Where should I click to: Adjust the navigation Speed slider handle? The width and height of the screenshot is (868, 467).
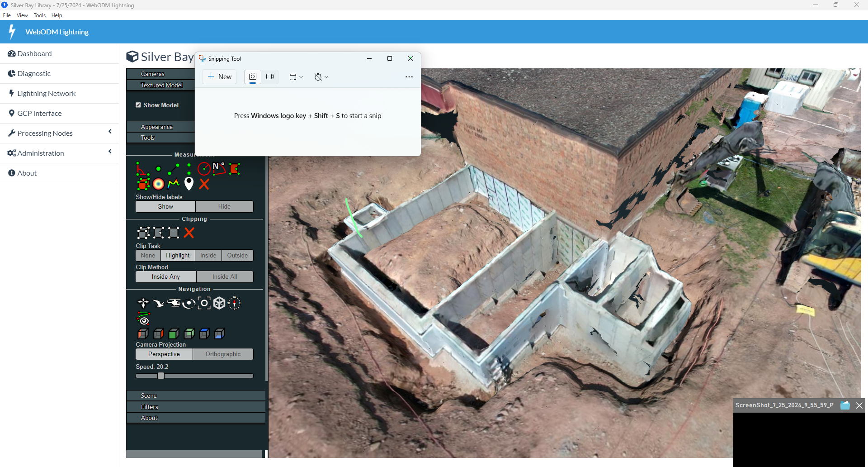(161, 376)
